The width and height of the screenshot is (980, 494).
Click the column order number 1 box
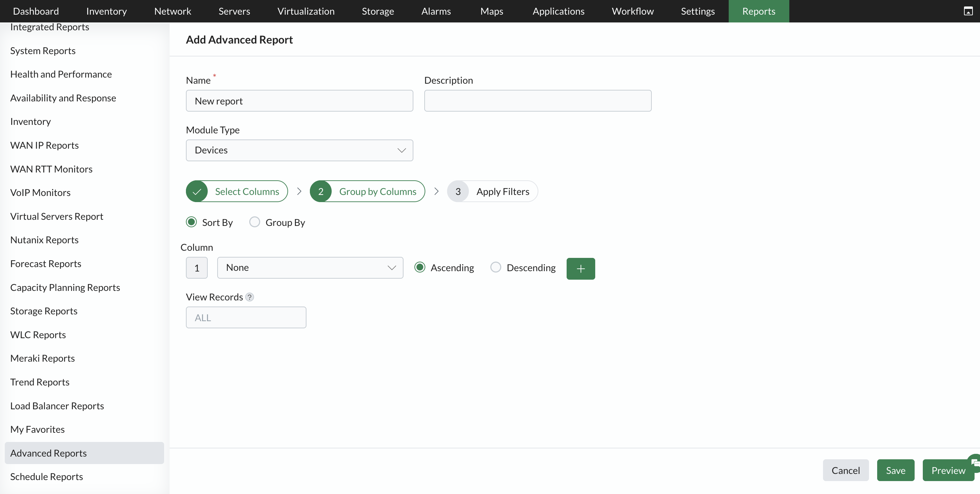197,268
